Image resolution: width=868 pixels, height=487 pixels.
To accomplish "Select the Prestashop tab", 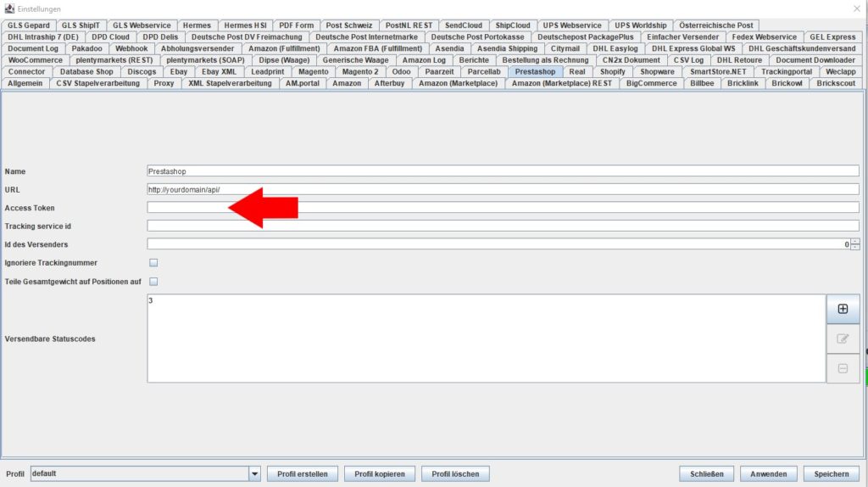I will point(535,71).
